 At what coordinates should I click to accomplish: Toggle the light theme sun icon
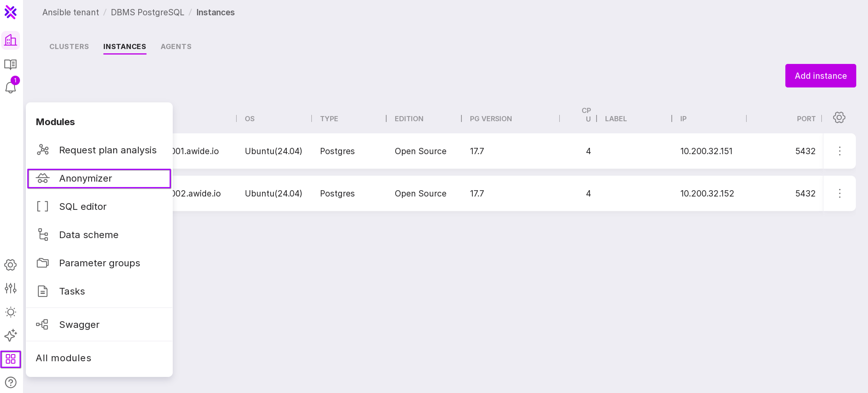10,312
